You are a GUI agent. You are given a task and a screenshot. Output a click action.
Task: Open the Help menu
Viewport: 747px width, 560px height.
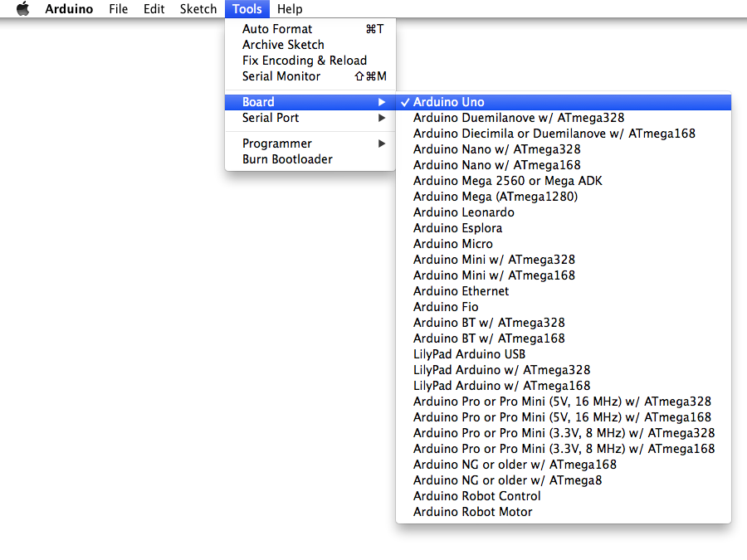point(290,9)
